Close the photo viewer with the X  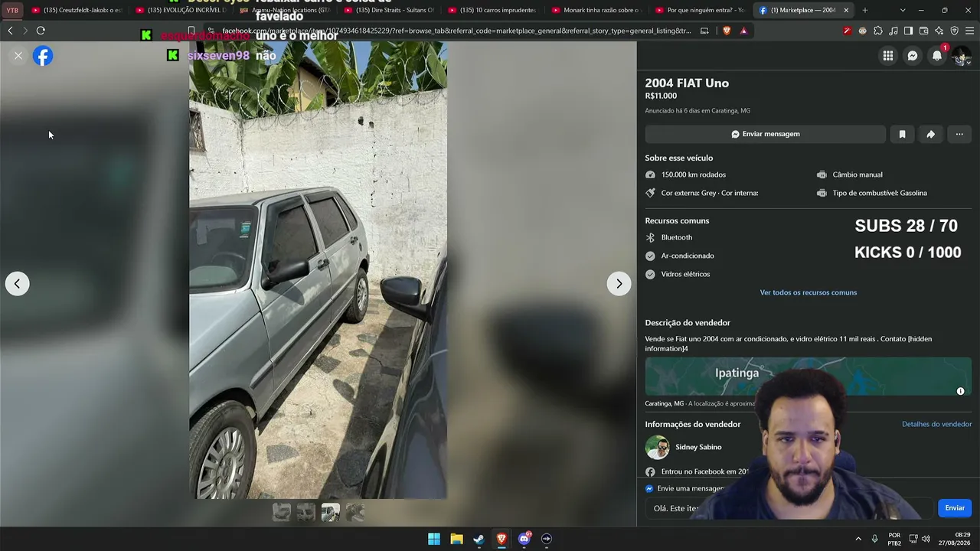[x=18, y=56]
